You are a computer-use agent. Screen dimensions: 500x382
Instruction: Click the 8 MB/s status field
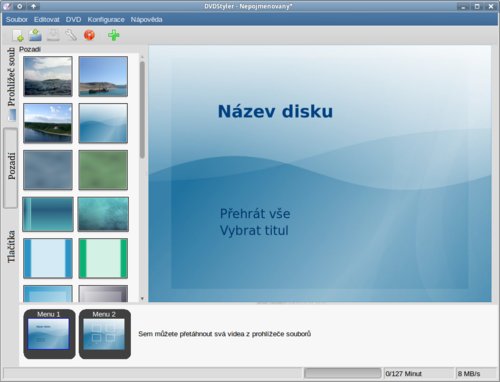(476, 373)
